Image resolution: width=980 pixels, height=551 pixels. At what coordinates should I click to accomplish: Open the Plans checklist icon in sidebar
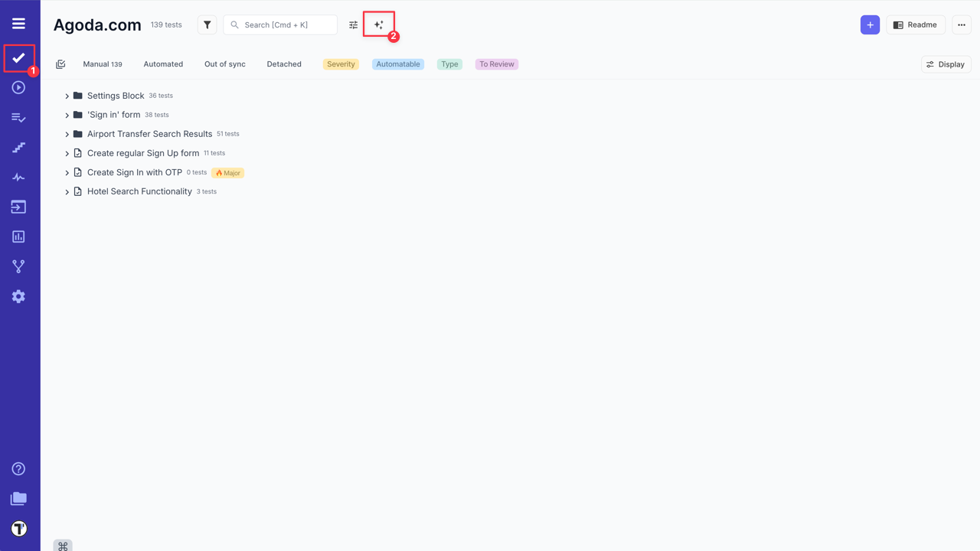pyautogui.click(x=18, y=117)
